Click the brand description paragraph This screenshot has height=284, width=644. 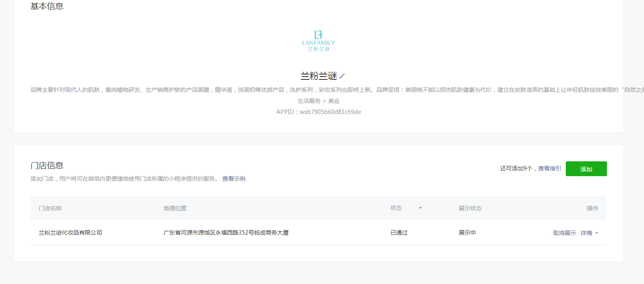337,90
